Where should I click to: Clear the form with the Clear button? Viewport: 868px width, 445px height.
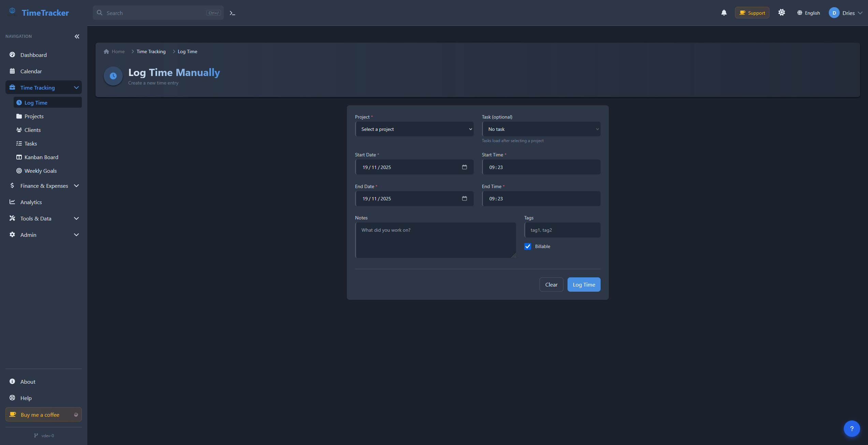[551, 284]
